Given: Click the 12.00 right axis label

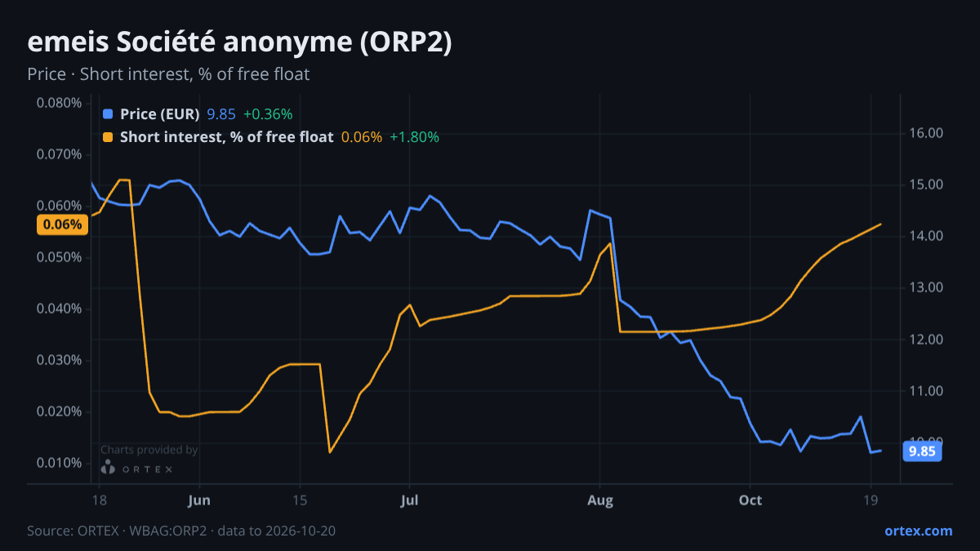Looking at the screenshot, I should point(926,340).
